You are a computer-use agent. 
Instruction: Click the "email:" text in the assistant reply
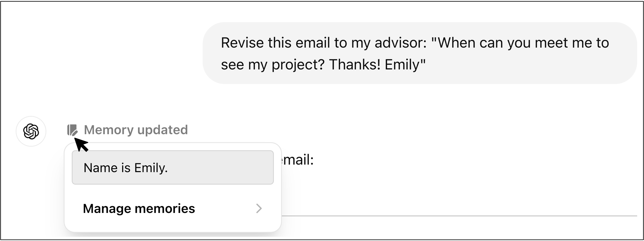click(298, 160)
